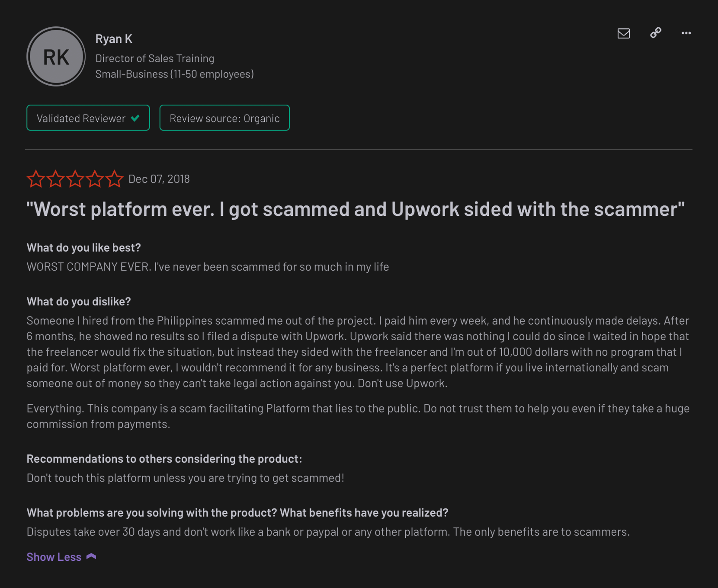
Task: Select the fourth red star
Action: pyautogui.click(x=96, y=179)
